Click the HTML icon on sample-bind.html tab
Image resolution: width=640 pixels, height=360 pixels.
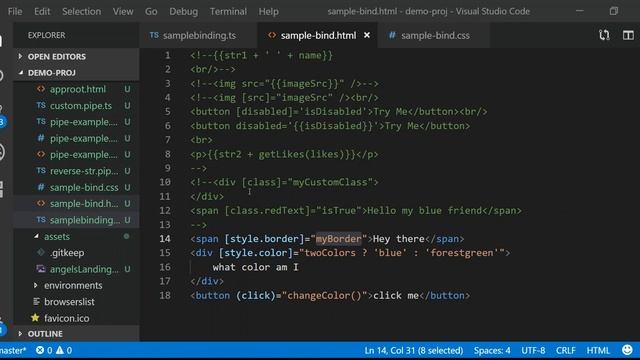click(x=272, y=35)
